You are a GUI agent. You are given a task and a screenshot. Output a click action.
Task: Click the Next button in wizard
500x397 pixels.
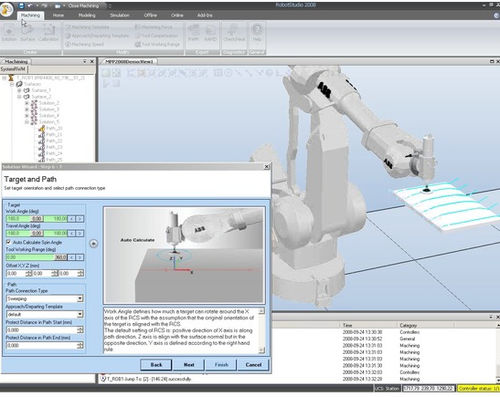pos(189,365)
